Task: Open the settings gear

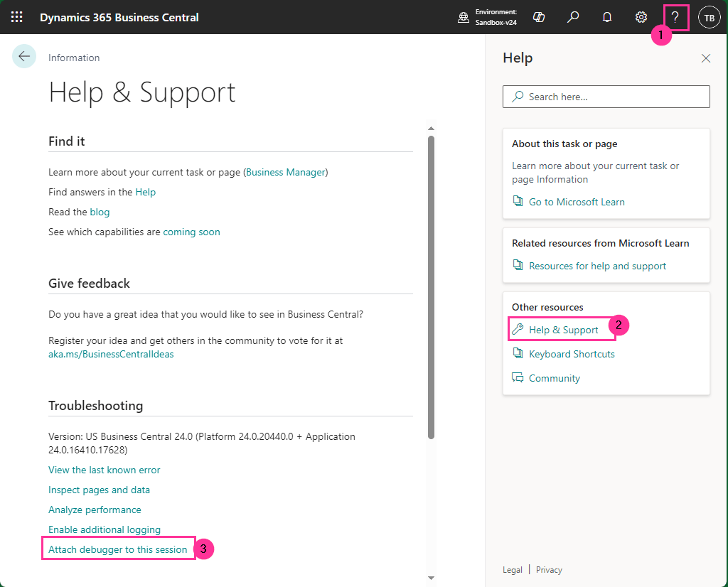Action: click(641, 16)
